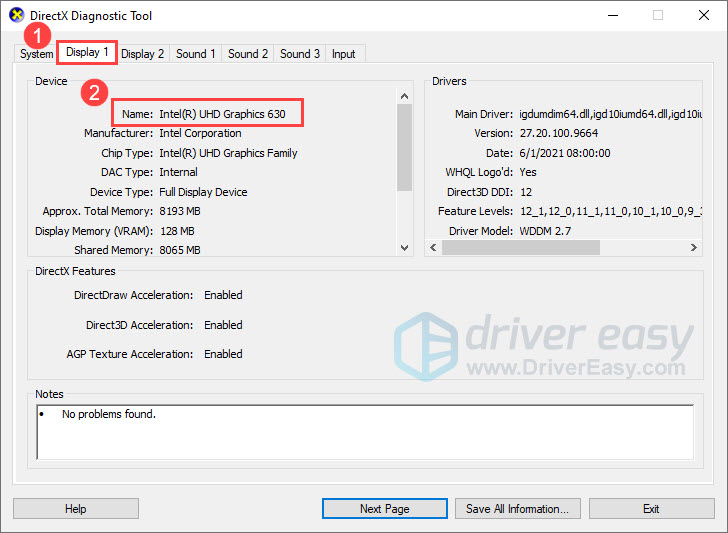This screenshot has width=728, height=533.
Task: Select the 'Intel(R) UHD Graphics 630' name value
Action: tap(222, 114)
